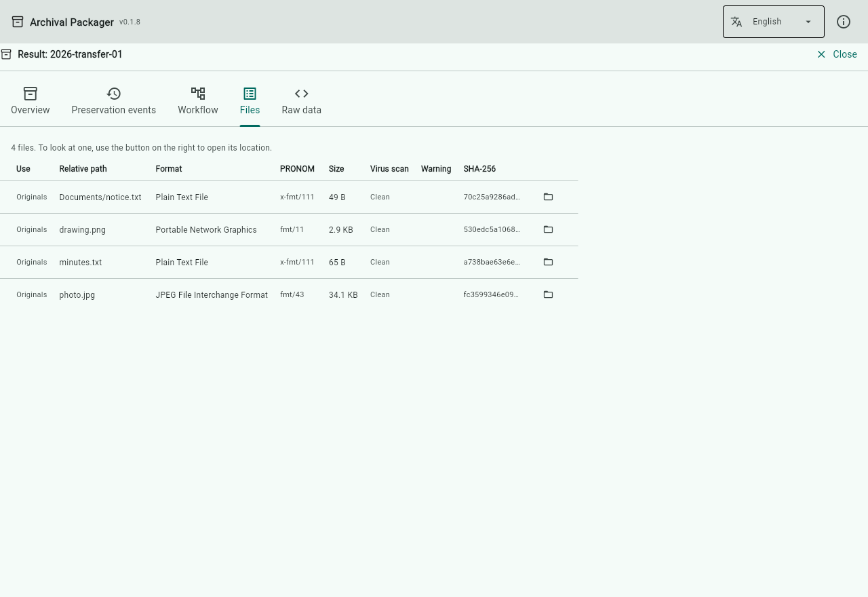Screen dimensions: 868x597
Task: Switch to the Workflow tab
Action: click(x=198, y=101)
